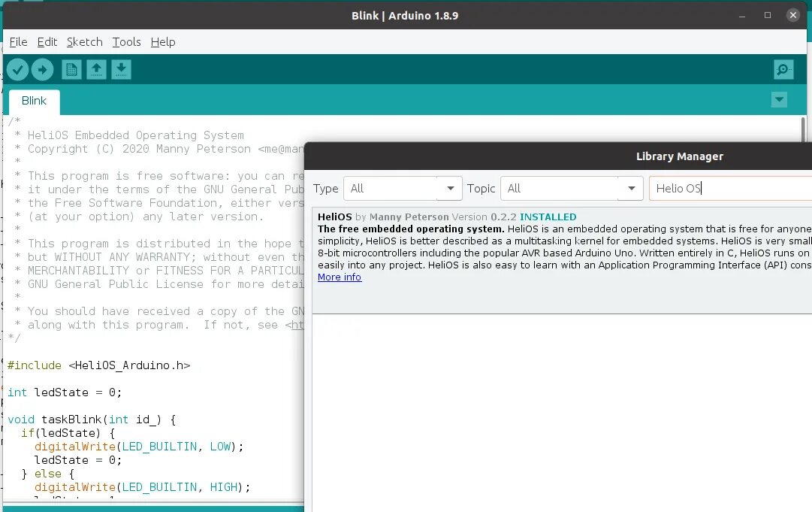Open the Topic filter dropdown

click(572, 189)
